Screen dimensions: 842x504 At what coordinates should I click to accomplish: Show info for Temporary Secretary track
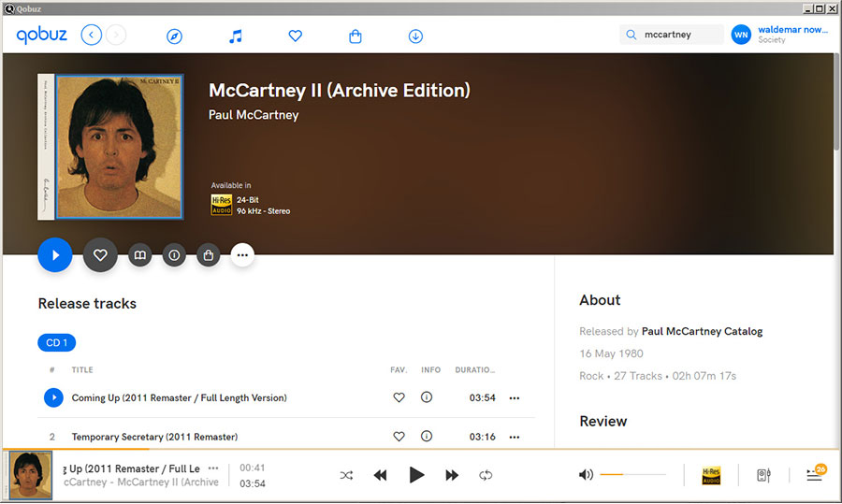[427, 436]
